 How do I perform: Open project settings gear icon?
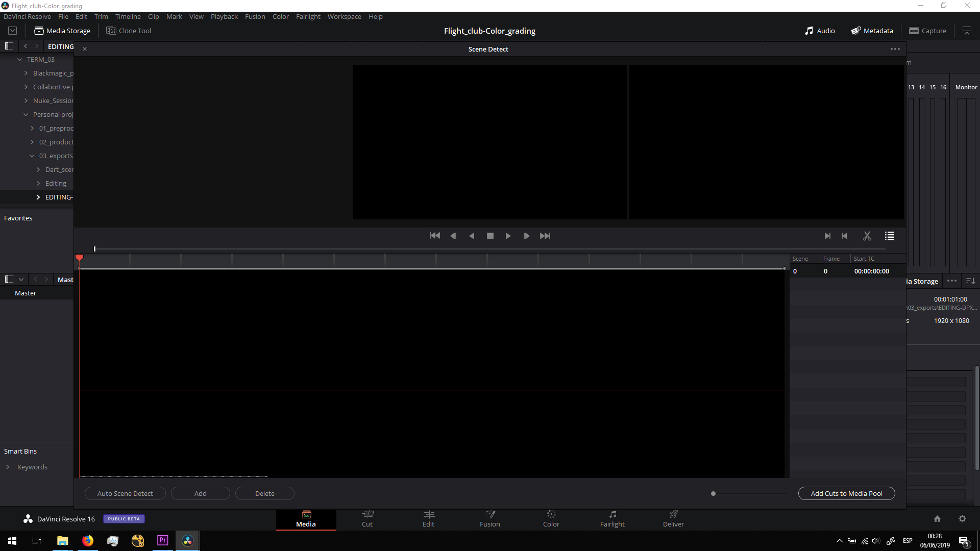click(962, 518)
